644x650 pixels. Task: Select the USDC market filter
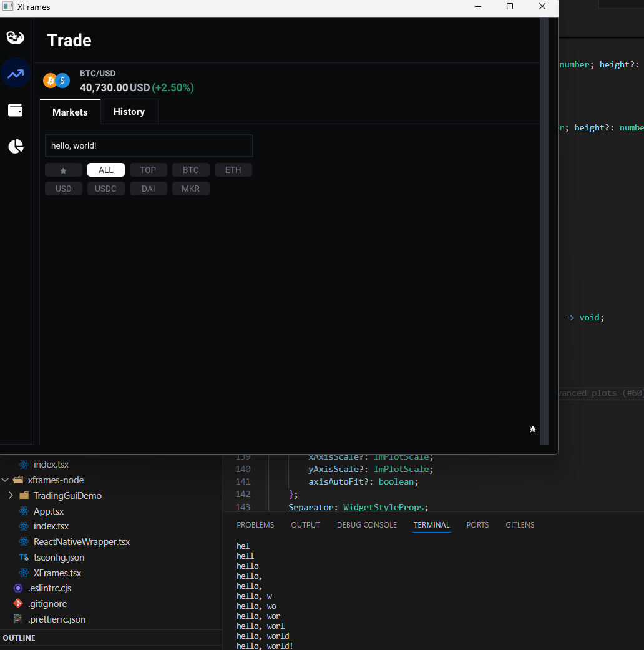click(105, 189)
